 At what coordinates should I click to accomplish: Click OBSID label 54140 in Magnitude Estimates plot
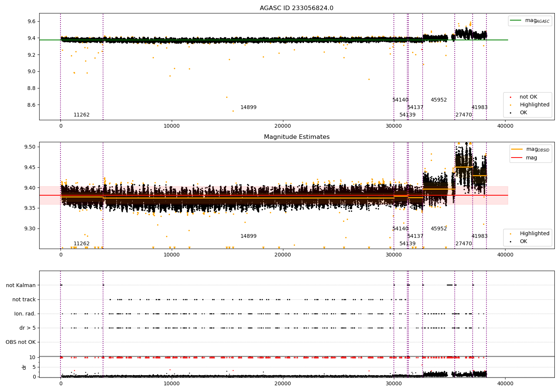[400, 228]
